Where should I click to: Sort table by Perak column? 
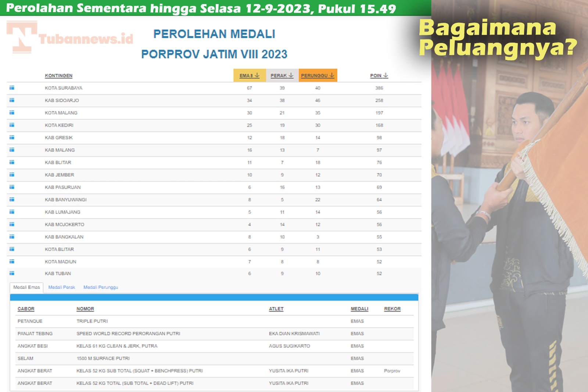[282, 75]
